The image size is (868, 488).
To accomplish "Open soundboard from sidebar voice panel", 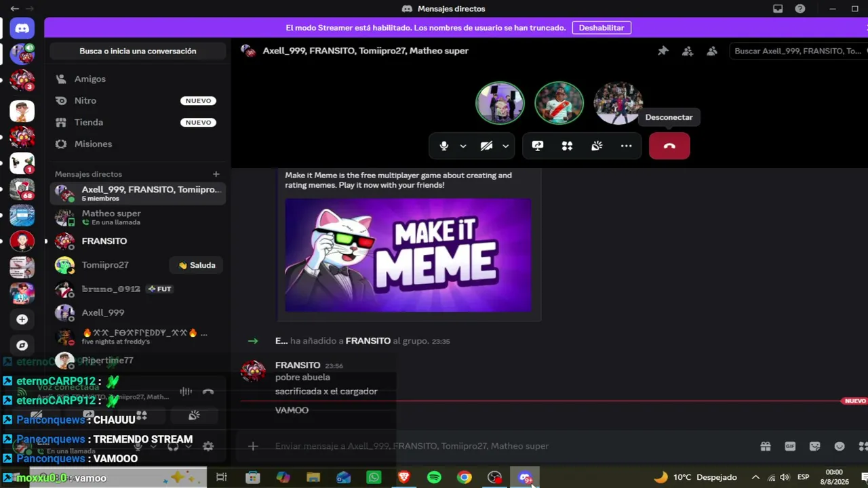I will (x=194, y=415).
